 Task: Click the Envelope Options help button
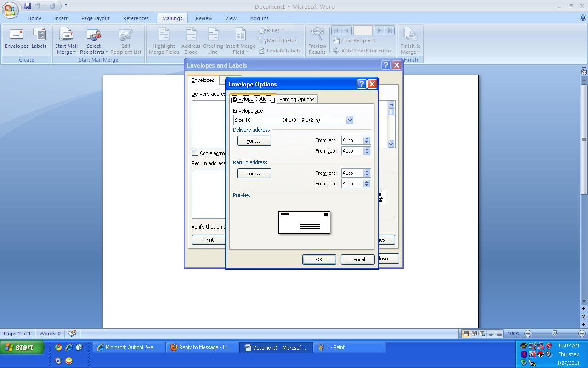pos(362,84)
